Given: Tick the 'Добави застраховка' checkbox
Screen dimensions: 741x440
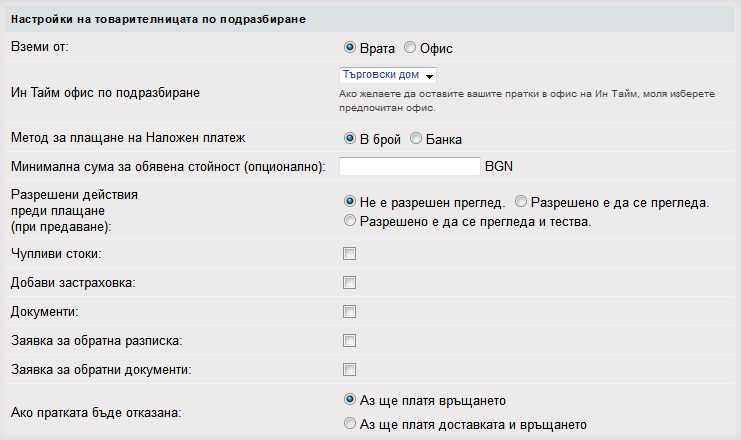Looking at the screenshot, I should [x=350, y=283].
